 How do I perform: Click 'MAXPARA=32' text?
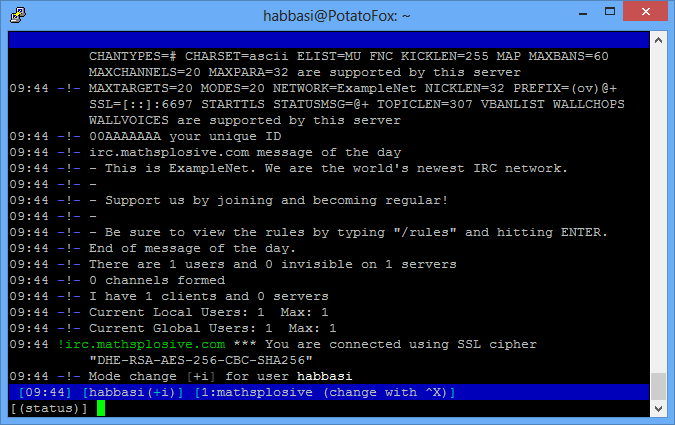pos(248,72)
